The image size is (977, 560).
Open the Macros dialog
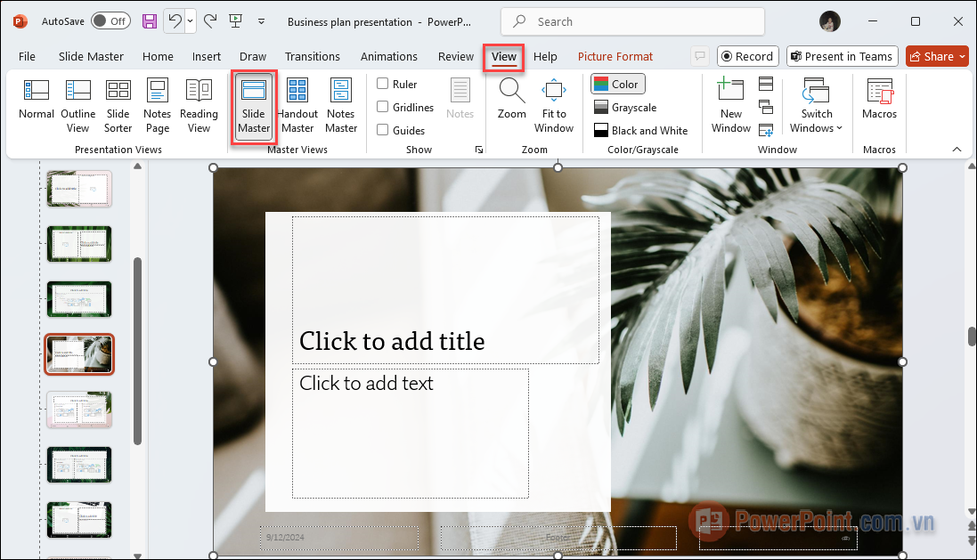pyautogui.click(x=879, y=100)
